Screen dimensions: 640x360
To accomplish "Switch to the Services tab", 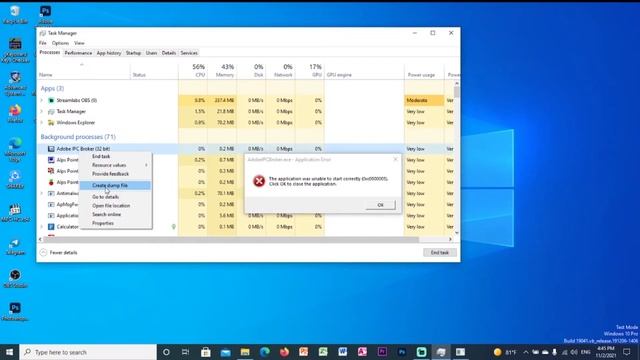I will [x=189, y=53].
